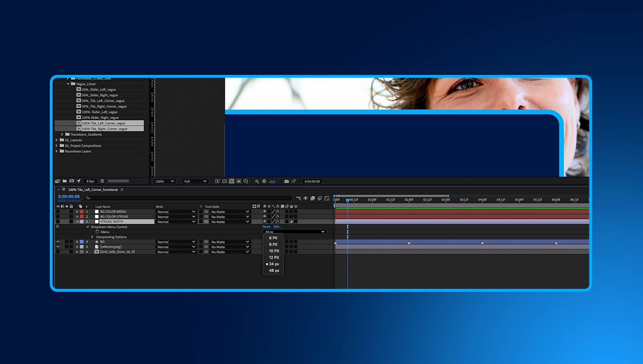Enable Motion Blur timeline icon
The width and height of the screenshot is (643, 364).
click(x=320, y=198)
